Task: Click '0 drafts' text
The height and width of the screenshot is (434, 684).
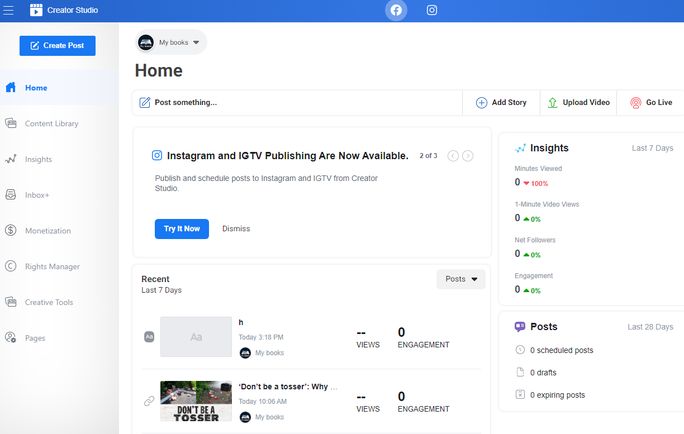Action: click(x=543, y=372)
